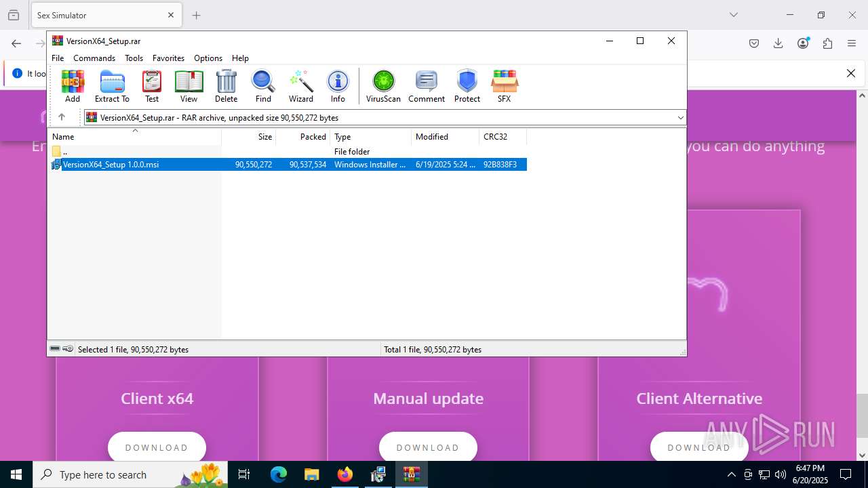The width and height of the screenshot is (868, 488).
Task: Open the Windows Start menu
Action: click(x=16, y=474)
